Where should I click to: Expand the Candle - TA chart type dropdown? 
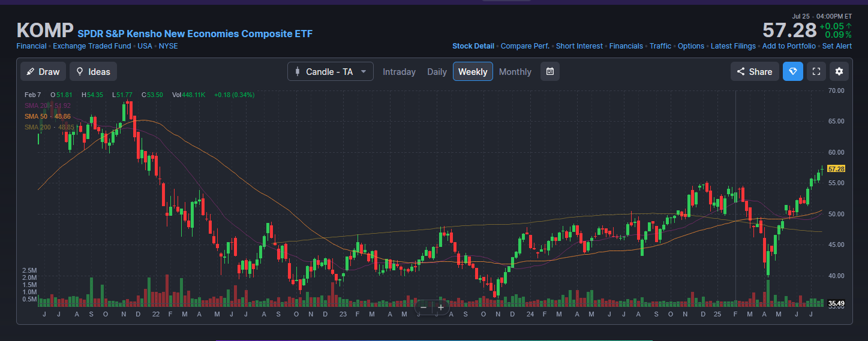(331, 72)
